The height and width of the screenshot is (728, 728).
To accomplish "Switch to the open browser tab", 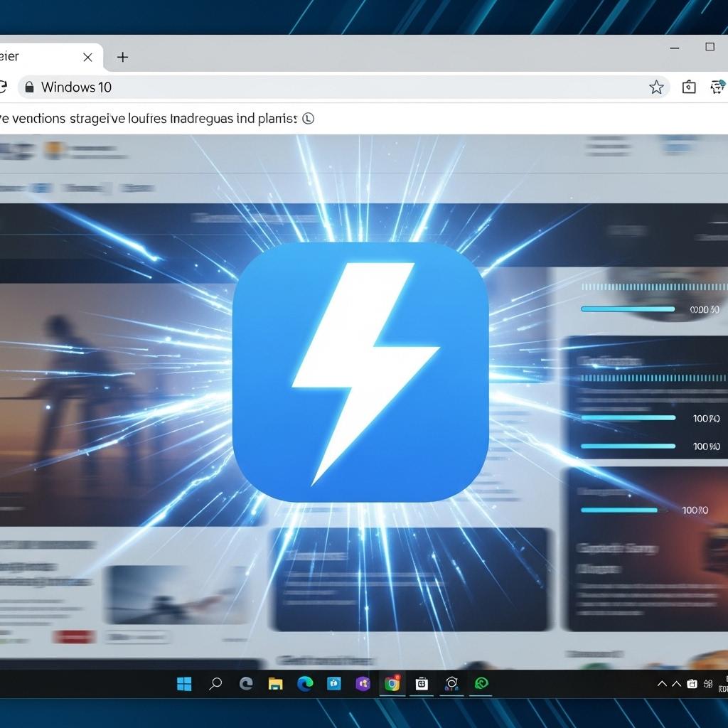I will pos(43,57).
